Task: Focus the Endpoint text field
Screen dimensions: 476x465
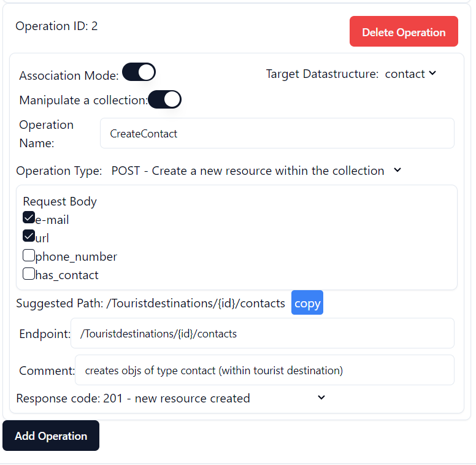Action: pyautogui.click(x=262, y=333)
